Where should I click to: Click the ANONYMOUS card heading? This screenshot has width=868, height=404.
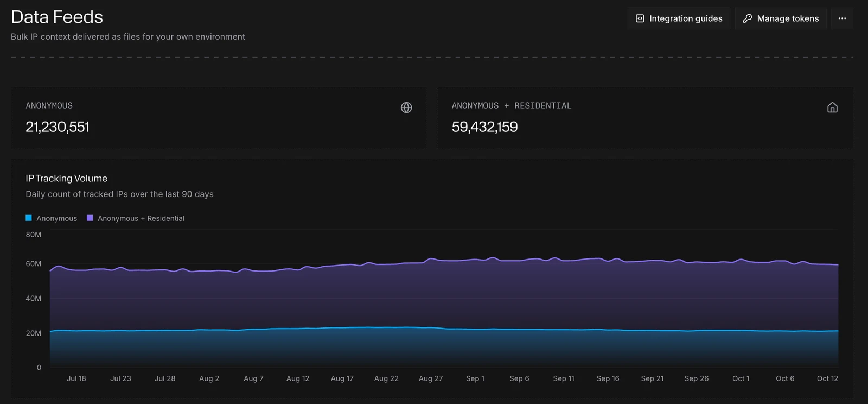pos(49,105)
